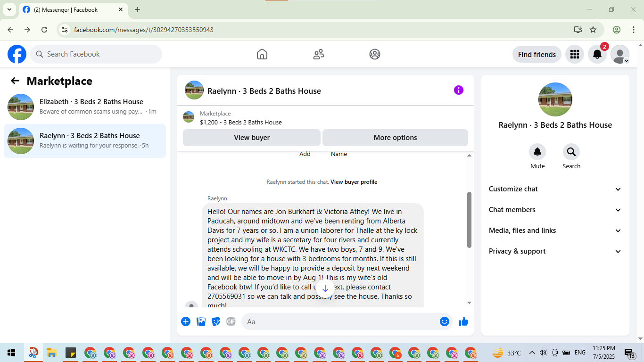Open the Facebook menu grid icon
This screenshot has width=644, height=362.
click(574, 54)
